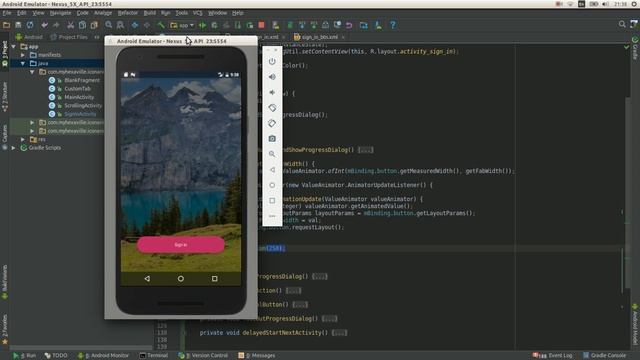Expand the Gradle Scripts node
Image resolution: width=640 pixels, height=360 pixels.
14,148
